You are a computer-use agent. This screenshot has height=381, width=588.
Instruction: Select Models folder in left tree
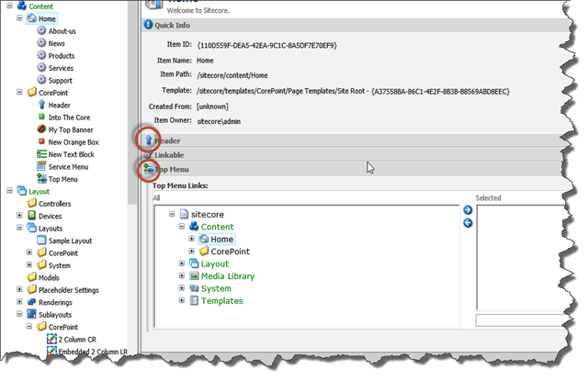(x=49, y=277)
